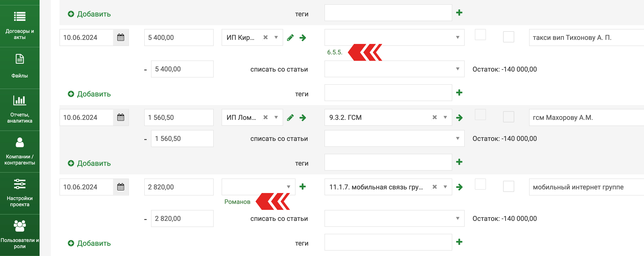This screenshot has width=644, height=256.
Task: Expand empty article dropdown in 5 400,00 row
Action: click(394, 37)
